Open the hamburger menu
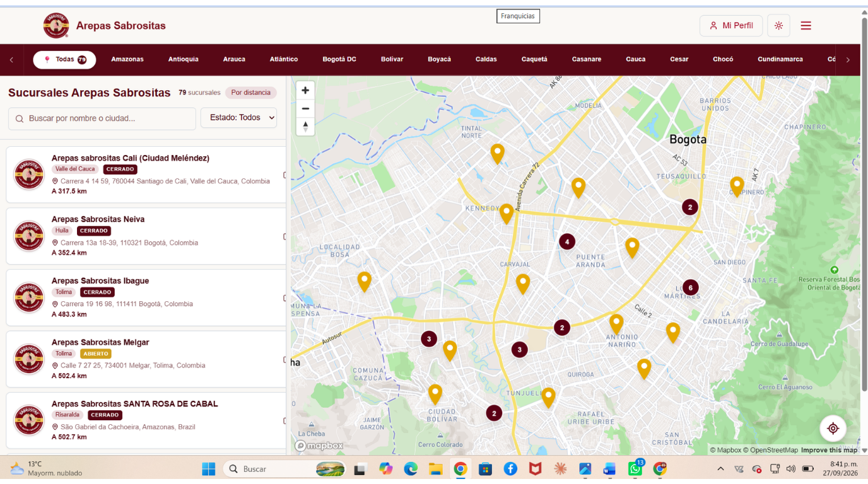 point(806,26)
